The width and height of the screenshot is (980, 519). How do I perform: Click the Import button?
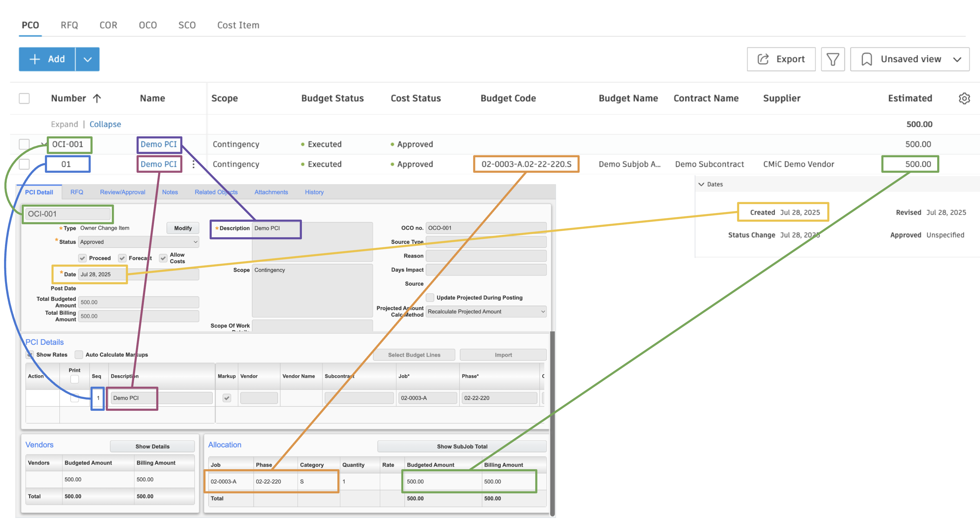click(x=503, y=355)
